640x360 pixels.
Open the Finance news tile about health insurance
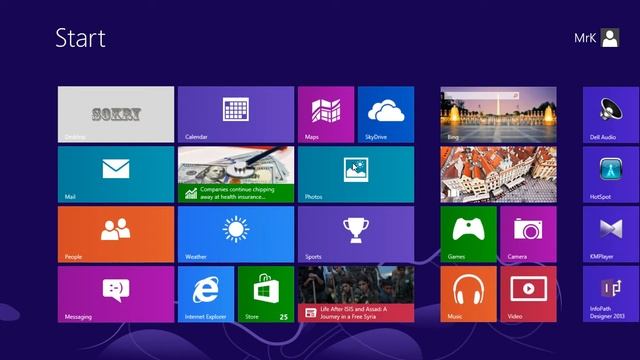(236, 174)
